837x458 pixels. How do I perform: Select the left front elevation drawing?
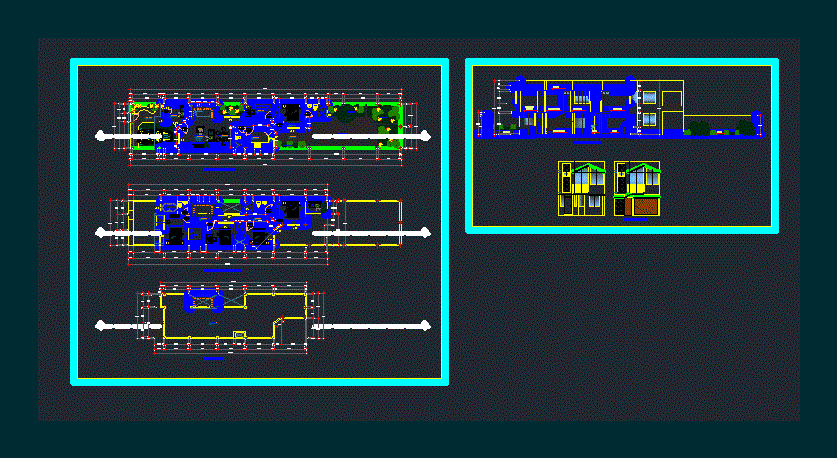coord(581,189)
